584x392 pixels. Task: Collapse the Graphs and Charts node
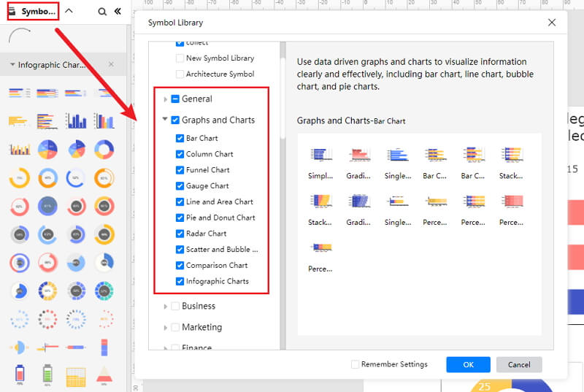pyautogui.click(x=165, y=119)
